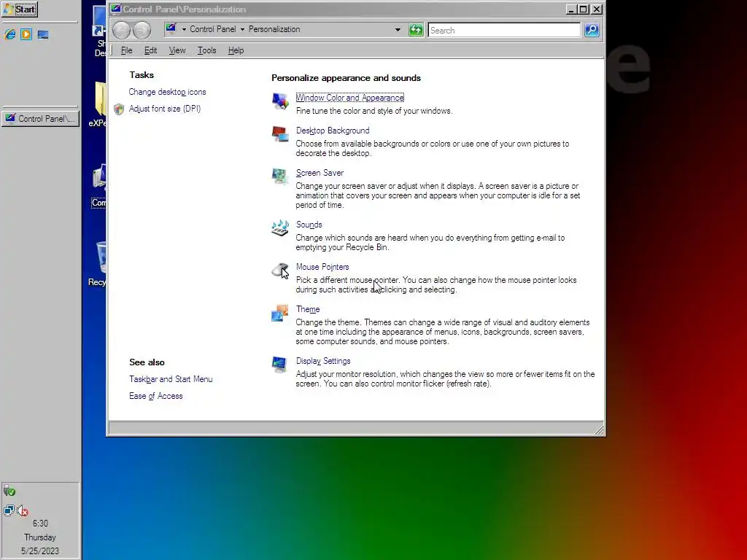Image resolution: width=747 pixels, height=560 pixels.
Task: Click the date 5/25/2023 in the taskbar
Action: pos(40,551)
